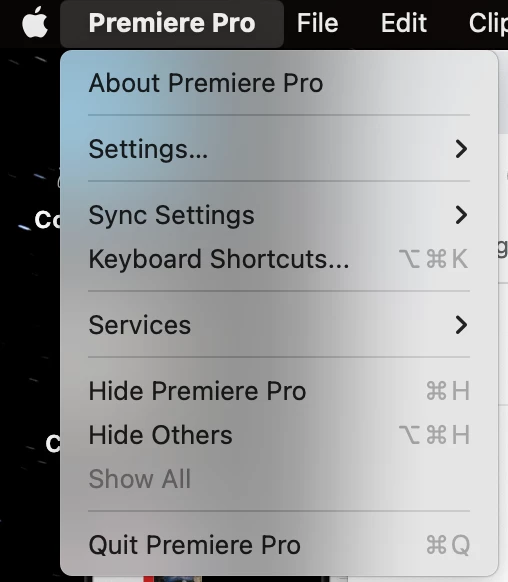
Task: Select the Services entry
Action: 279,325
